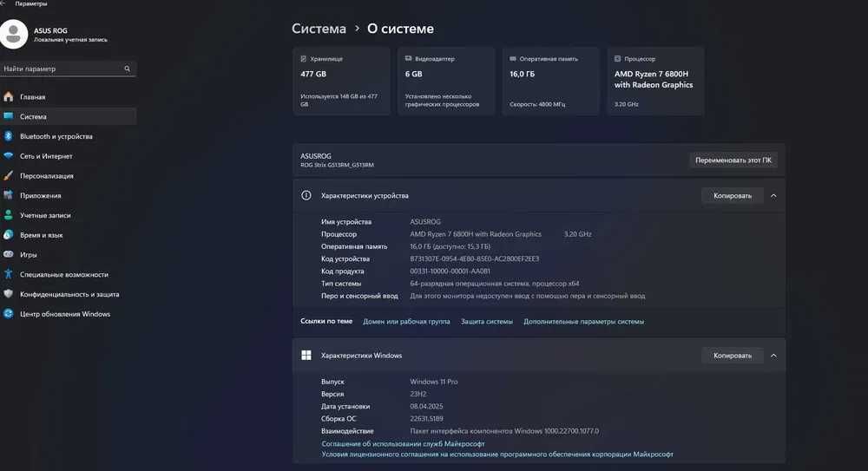This screenshot has height=471, width=868.
Task: Open the 6 GB video adapter card
Action: (x=445, y=82)
